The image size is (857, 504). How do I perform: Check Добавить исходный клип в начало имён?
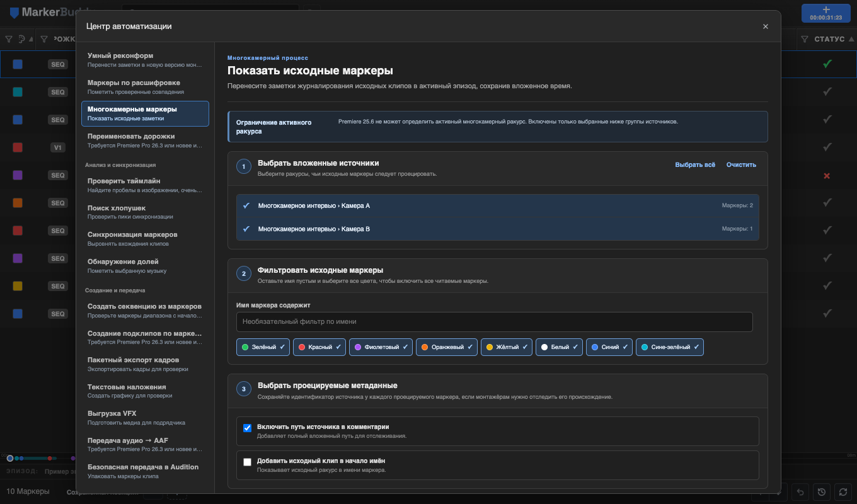coord(248,462)
